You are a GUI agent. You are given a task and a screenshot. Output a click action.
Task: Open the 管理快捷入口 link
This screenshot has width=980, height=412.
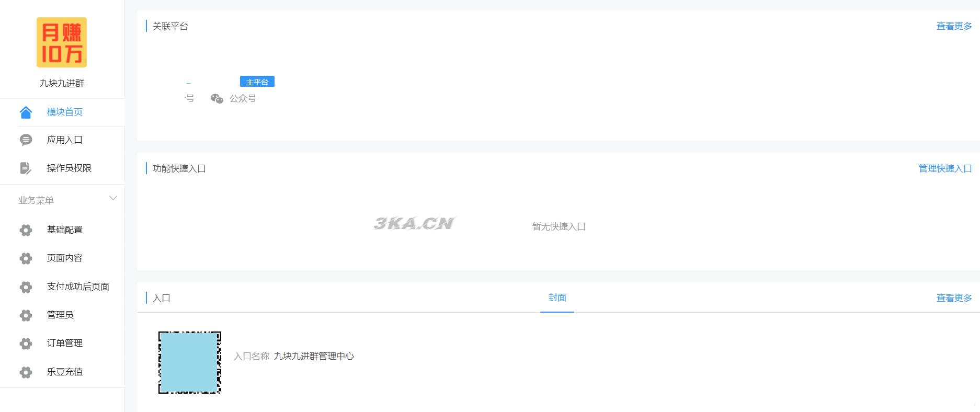point(945,168)
